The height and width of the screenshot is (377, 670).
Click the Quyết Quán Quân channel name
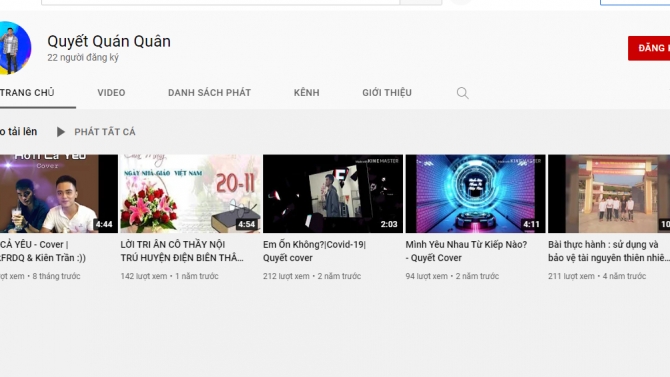coord(109,41)
